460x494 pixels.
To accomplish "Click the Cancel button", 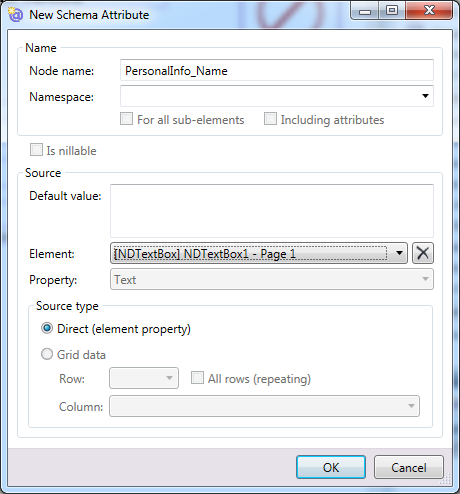I will point(409,467).
